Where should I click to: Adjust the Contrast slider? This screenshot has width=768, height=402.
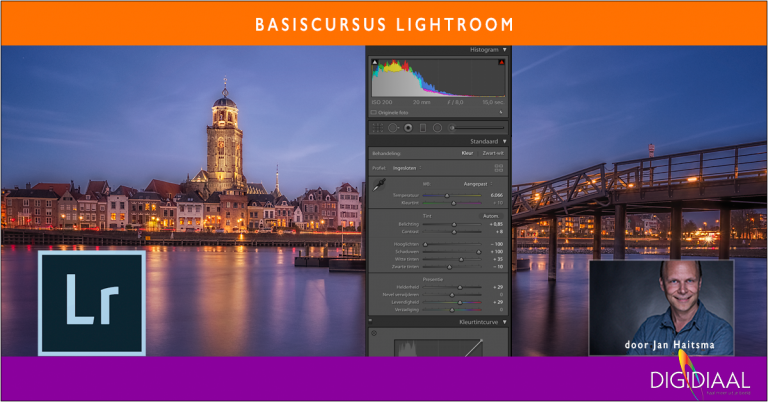coord(452,232)
